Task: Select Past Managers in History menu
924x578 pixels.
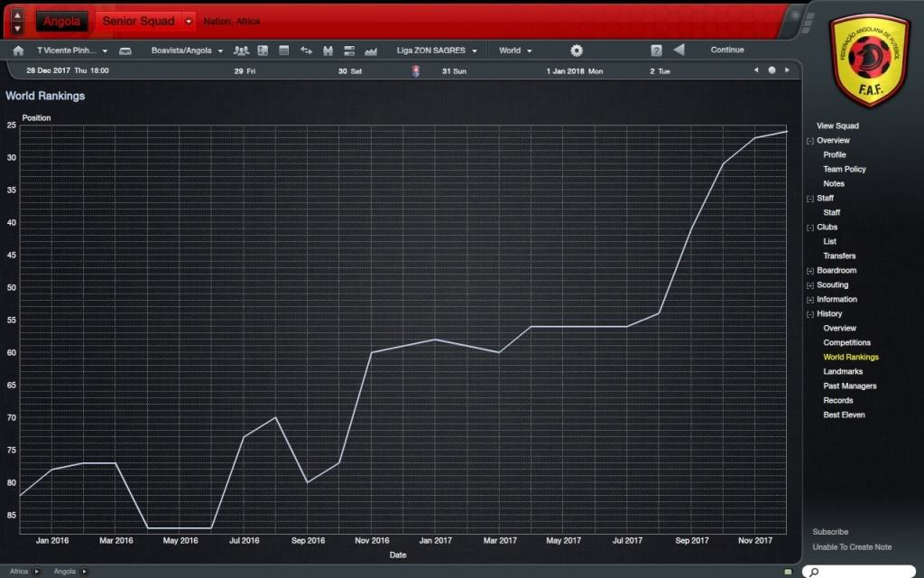Action: pyautogui.click(x=849, y=386)
